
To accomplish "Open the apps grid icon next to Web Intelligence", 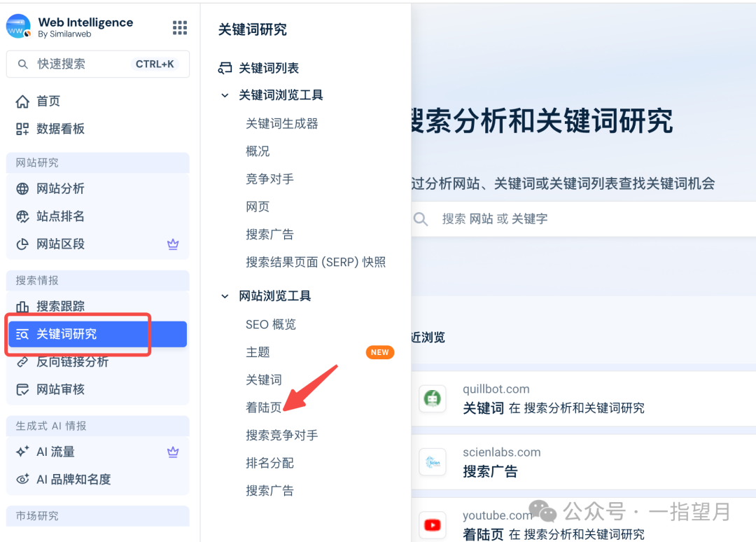I will tap(180, 28).
